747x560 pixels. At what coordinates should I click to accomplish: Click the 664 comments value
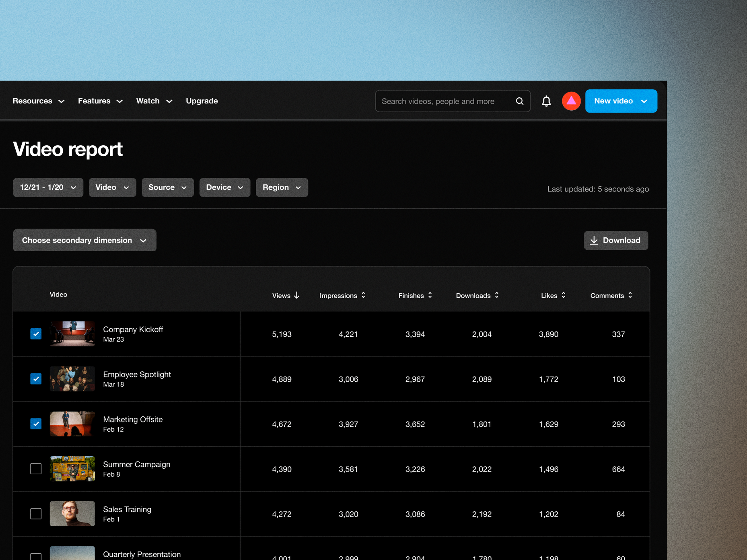coord(619,469)
